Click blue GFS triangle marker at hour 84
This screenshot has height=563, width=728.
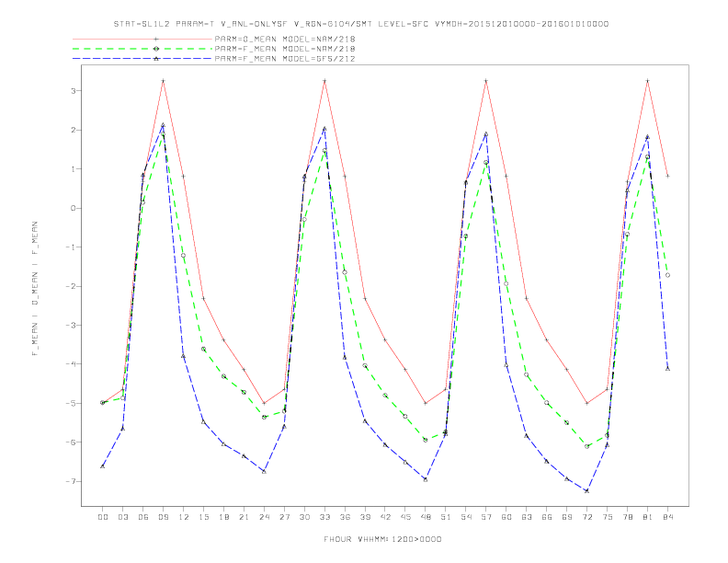tap(667, 368)
